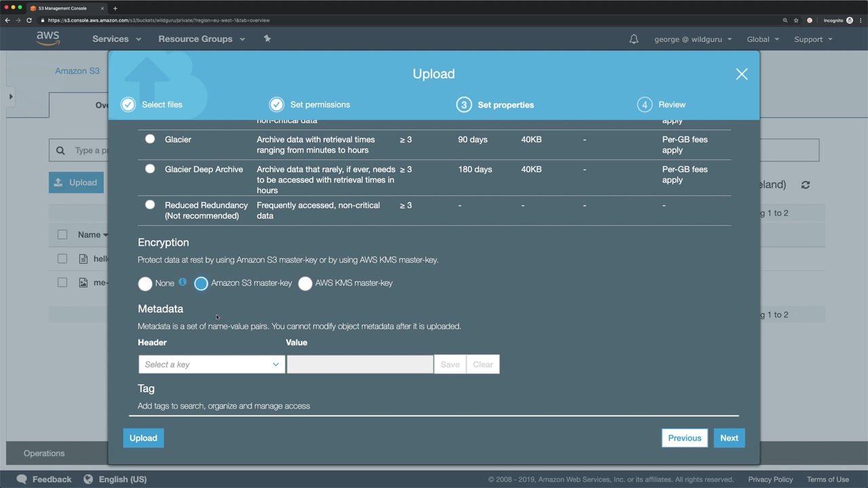Click the metadata Clear button

click(483, 365)
